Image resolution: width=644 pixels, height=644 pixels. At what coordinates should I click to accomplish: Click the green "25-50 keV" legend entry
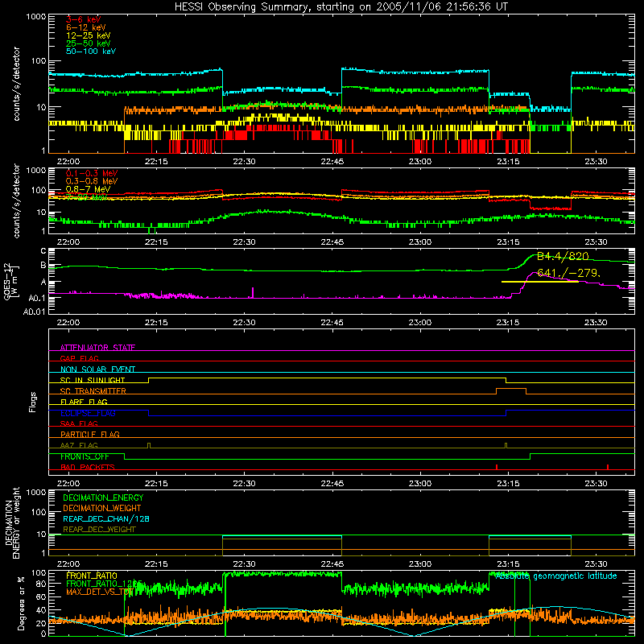(89, 43)
